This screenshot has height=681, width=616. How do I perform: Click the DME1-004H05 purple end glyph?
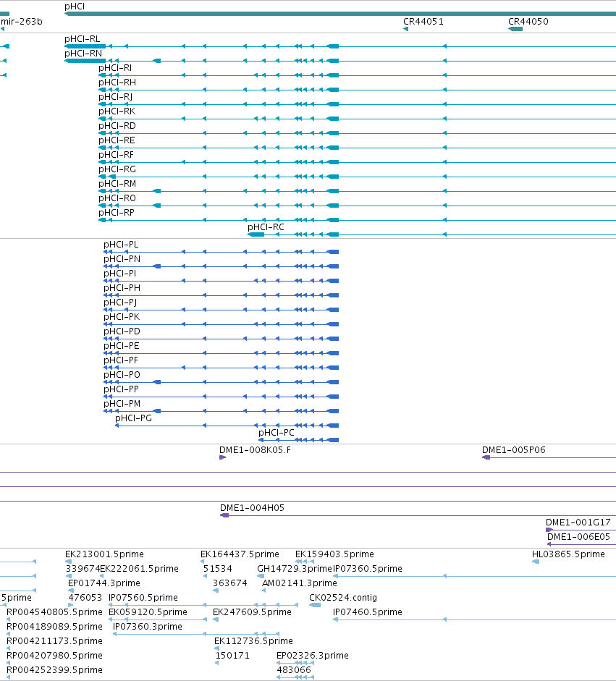coord(224,515)
